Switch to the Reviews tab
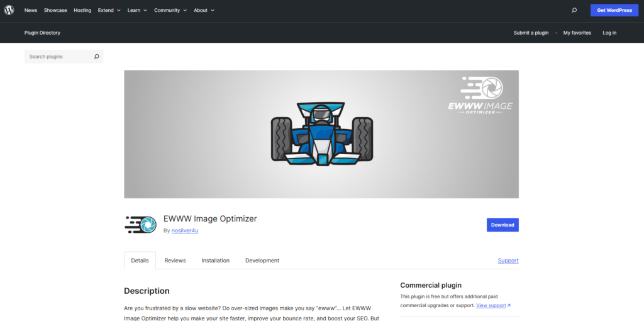The height and width of the screenshot is (321, 644). click(175, 261)
